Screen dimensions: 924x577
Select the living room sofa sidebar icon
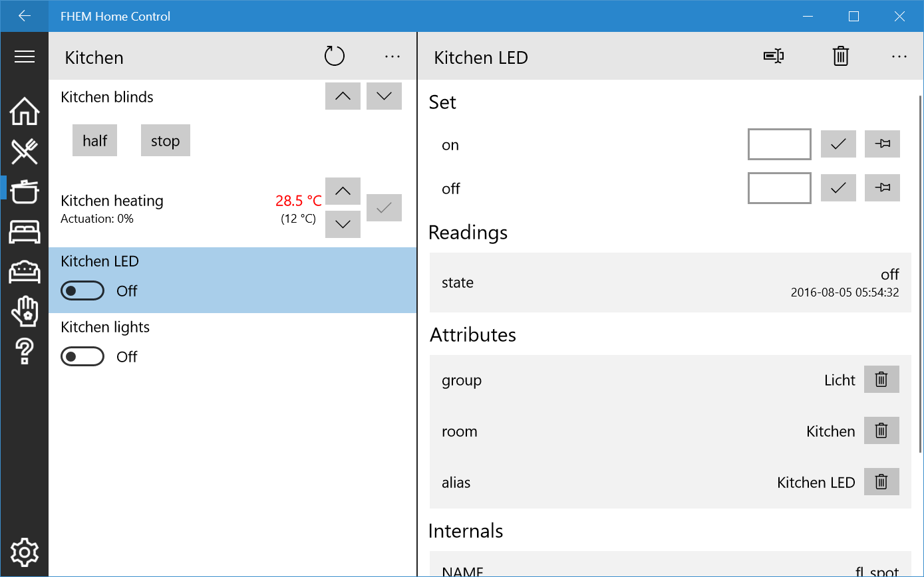tap(25, 272)
